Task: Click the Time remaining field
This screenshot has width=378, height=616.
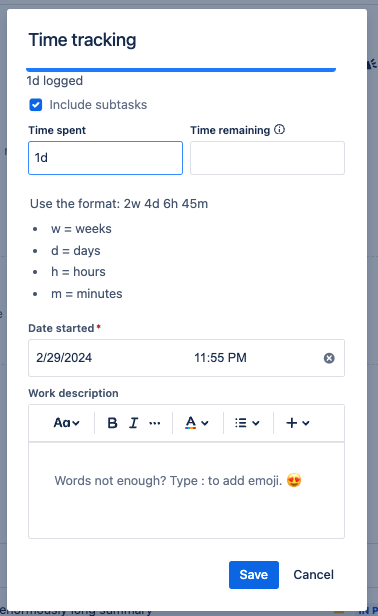Action: (267, 158)
